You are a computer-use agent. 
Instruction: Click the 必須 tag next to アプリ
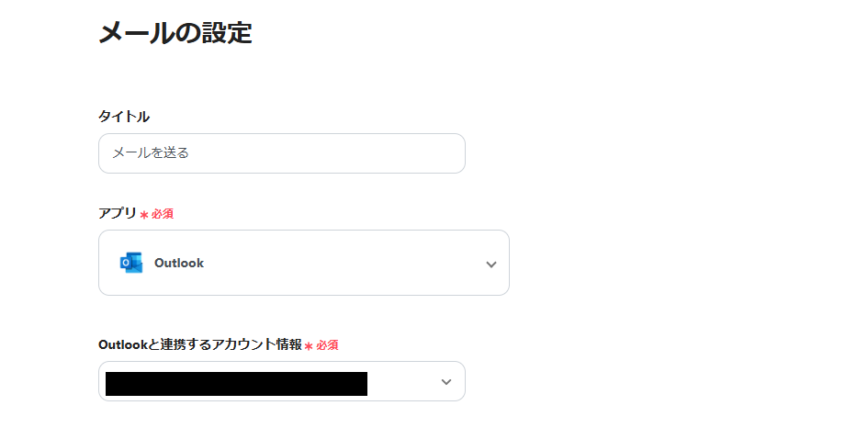163,214
